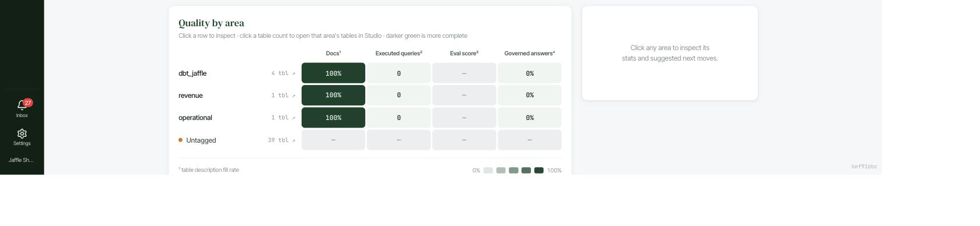This screenshot has width=980, height=226.
Task: Click revenue Governed answers 0% cell
Action: (x=530, y=95)
